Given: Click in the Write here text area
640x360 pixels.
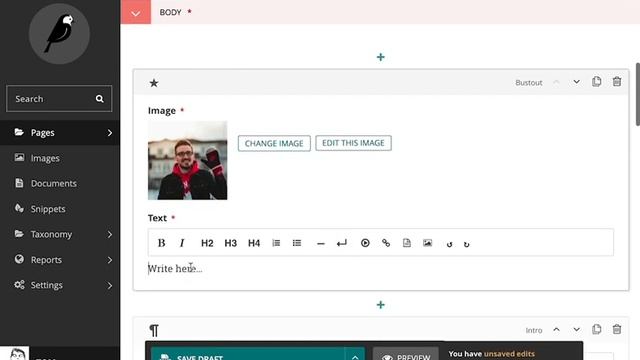Looking at the screenshot, I should coord(380,269).
